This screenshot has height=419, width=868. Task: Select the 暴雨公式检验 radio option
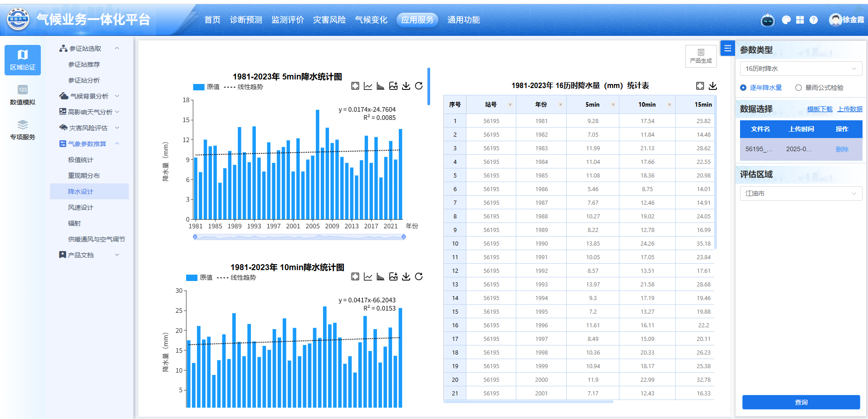799,88
